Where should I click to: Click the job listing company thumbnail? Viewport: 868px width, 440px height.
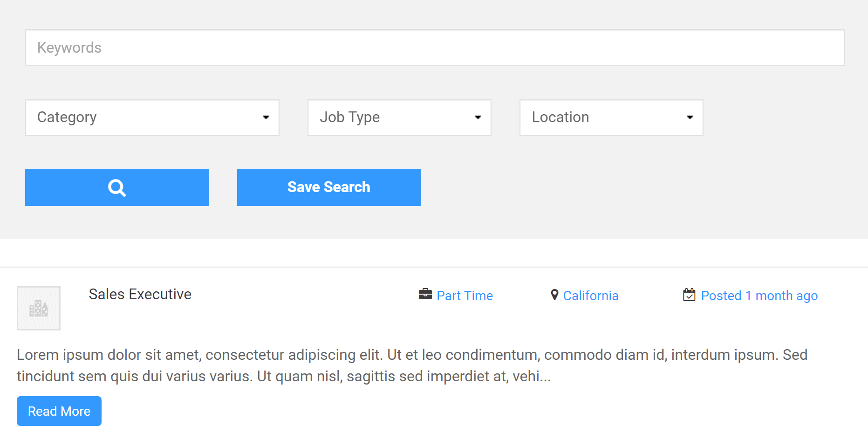click(x=38, y=308)
